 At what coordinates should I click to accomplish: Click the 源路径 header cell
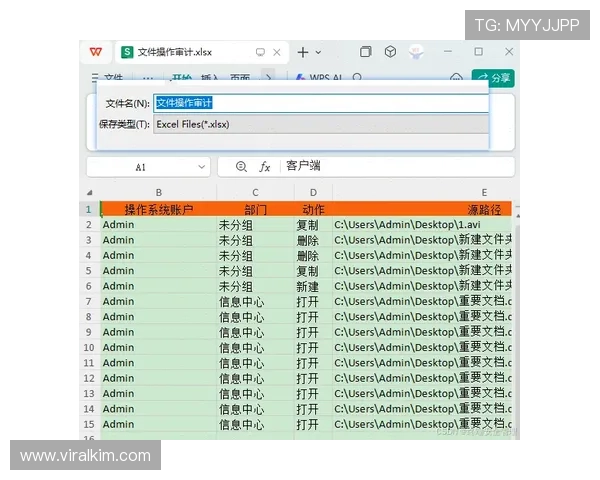tap(422, 209)
